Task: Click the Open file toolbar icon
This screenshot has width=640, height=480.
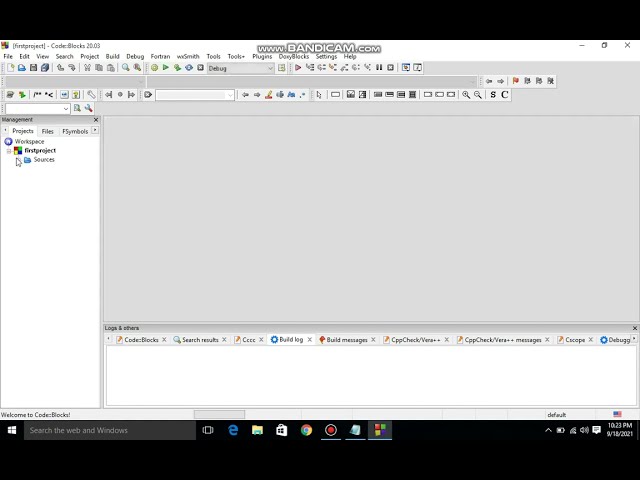Action: click(x=22, y=68)
